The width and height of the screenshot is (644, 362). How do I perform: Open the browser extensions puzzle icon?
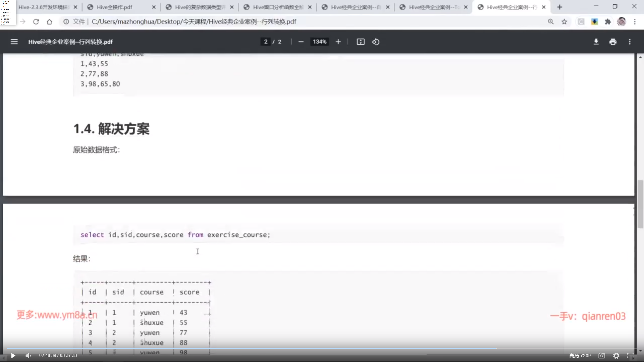[608, 22]
